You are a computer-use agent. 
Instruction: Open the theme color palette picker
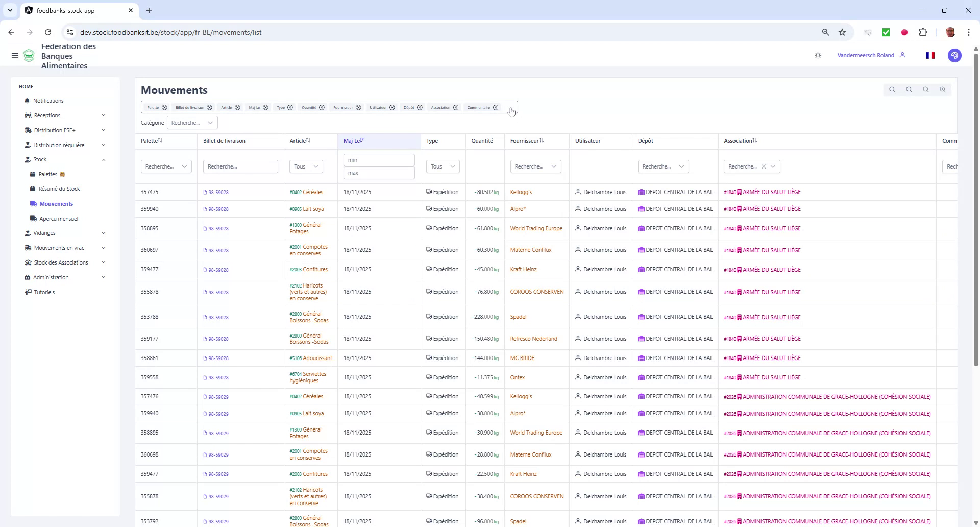(955, 55)
